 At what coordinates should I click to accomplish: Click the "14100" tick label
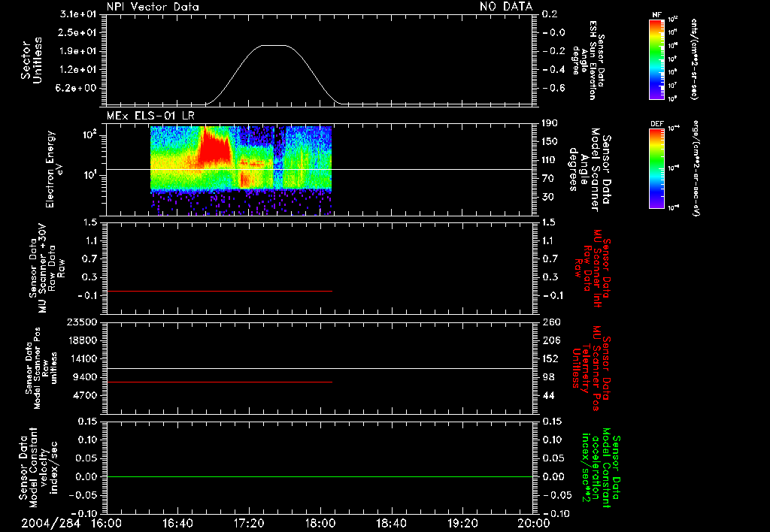click(x=81, y=359)
